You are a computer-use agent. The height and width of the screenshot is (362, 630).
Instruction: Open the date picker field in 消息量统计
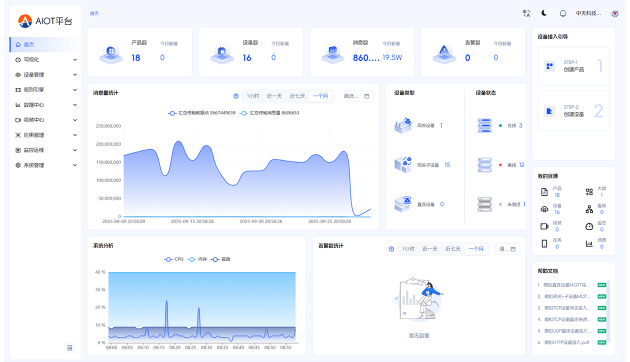pyautogui.click(x=356, y=96)
